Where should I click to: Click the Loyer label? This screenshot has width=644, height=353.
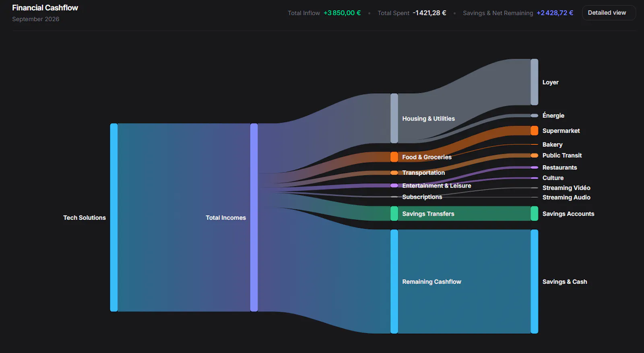click(x=550, y=82)
